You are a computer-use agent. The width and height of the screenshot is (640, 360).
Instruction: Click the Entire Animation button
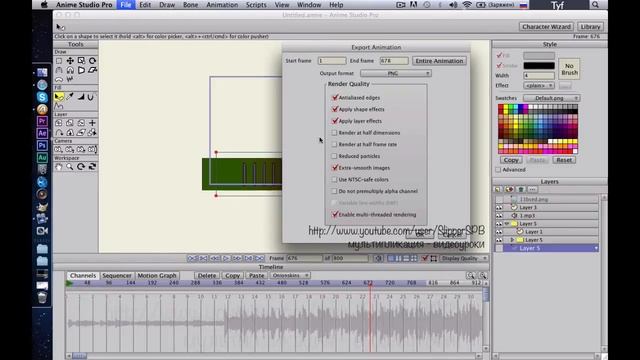pos(439,61)
